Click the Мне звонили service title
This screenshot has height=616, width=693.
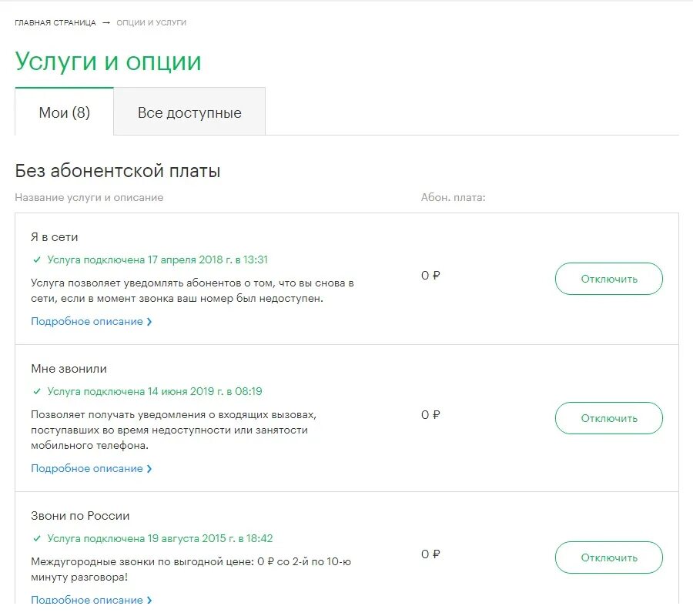click(x=69, y=369)
